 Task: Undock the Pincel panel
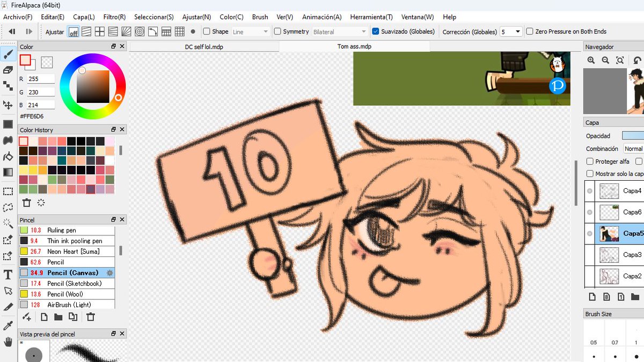pos(114,220)
